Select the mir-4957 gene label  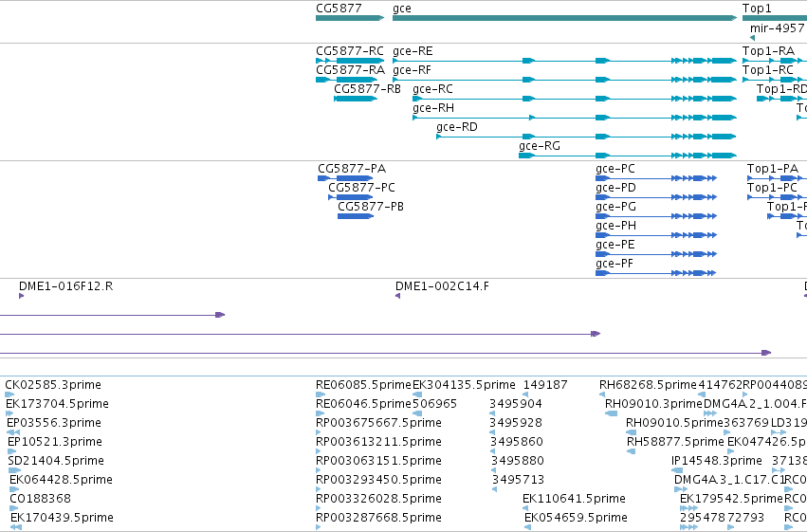(x=778, y=28)
